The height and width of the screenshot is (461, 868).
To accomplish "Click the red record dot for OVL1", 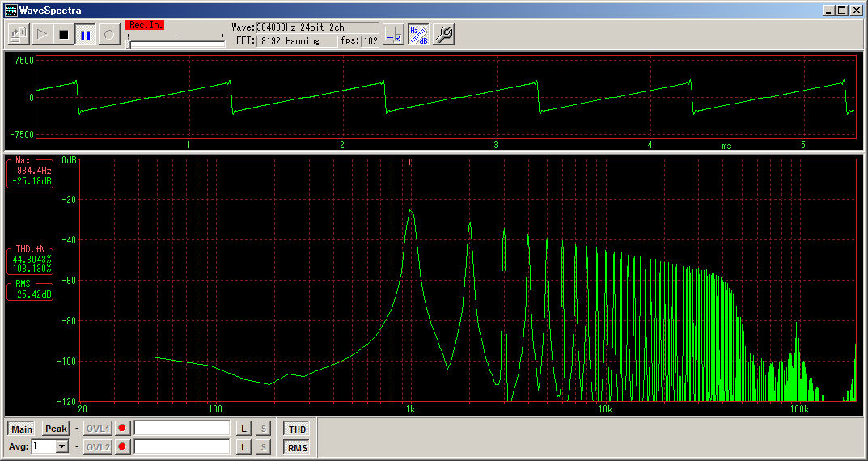I will tap(122, 429).
